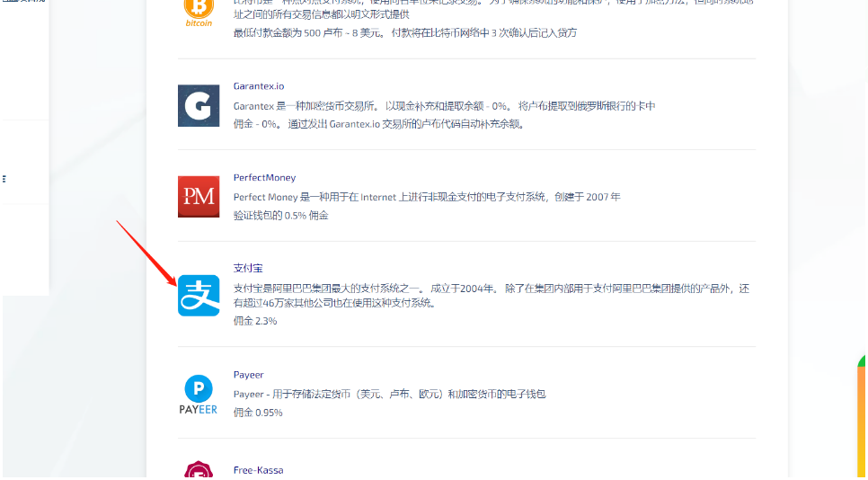
Task: Click the Payeer e-wallet description text
Action: (x=389, y=394)
